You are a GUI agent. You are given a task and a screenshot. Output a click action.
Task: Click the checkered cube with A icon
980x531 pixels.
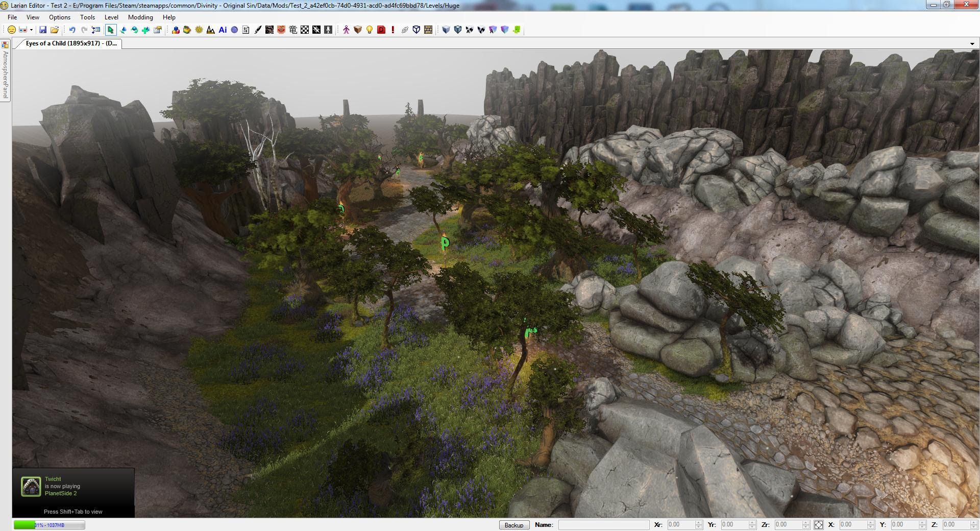pyautogui.click(x=470, y=30)
